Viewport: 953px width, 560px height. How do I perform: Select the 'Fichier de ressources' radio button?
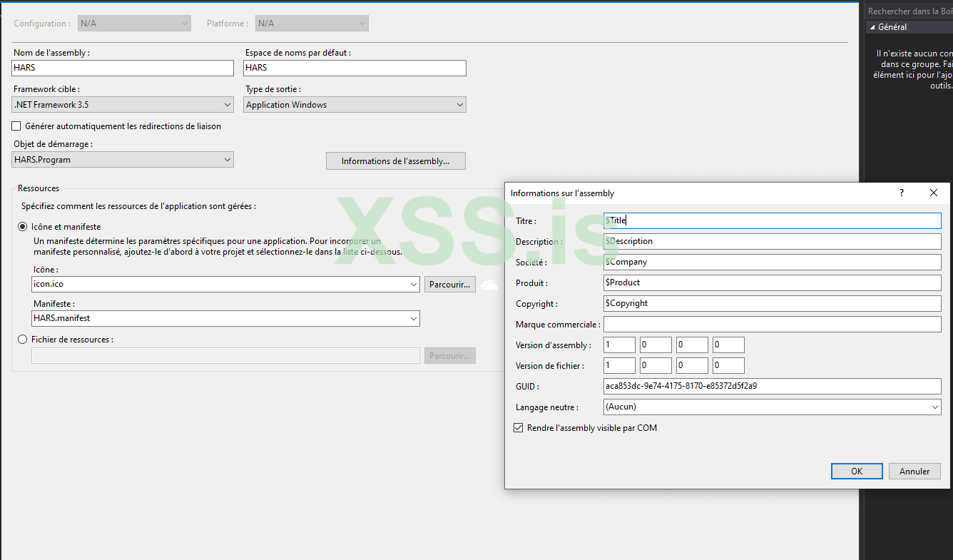(22, 339)
